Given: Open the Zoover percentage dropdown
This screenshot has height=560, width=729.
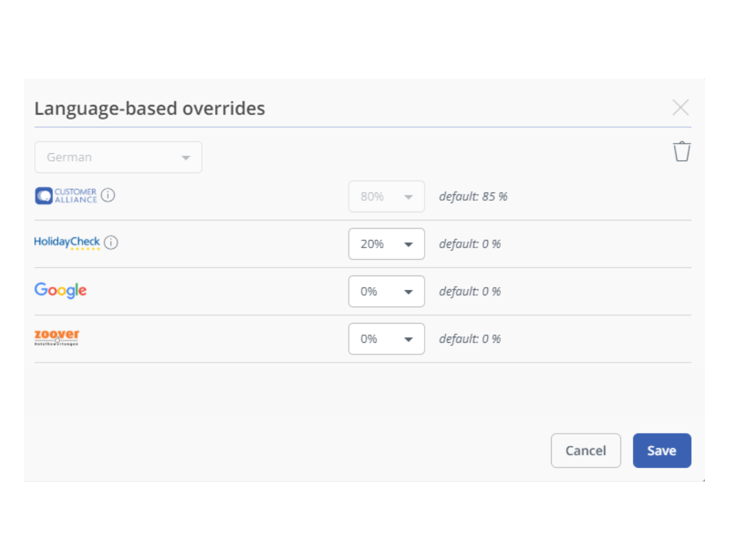Looking at the screenshot, I should pyautogui.click(x=386, y=339).
